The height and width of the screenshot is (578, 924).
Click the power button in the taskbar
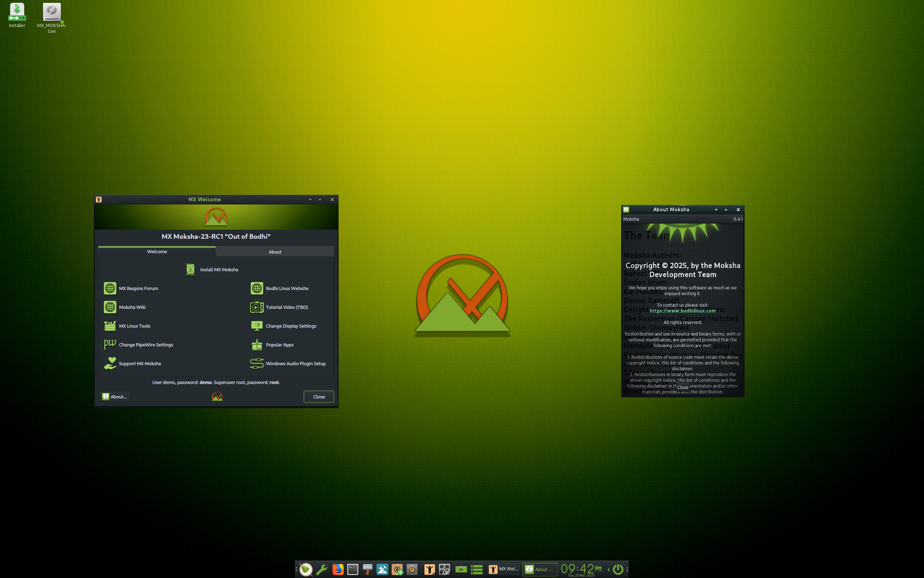[618, 569]
